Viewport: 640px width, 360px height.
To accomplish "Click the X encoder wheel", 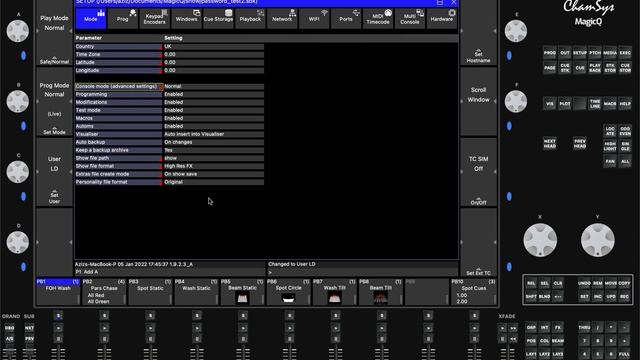I will tap(540, 240).
